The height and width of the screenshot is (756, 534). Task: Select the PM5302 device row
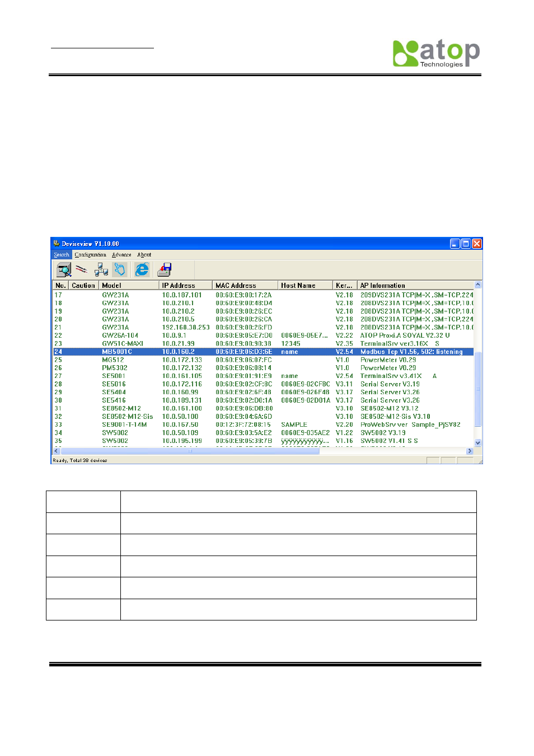263,368
